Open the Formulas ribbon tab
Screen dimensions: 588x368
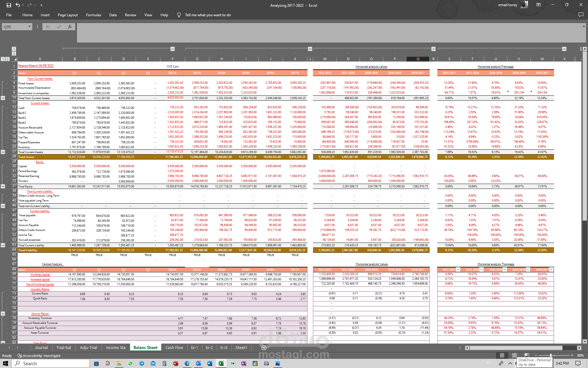pos(93,15)
